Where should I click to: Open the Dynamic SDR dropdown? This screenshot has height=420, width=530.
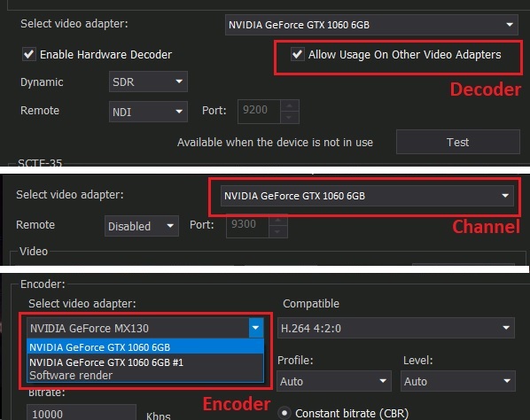148,82
